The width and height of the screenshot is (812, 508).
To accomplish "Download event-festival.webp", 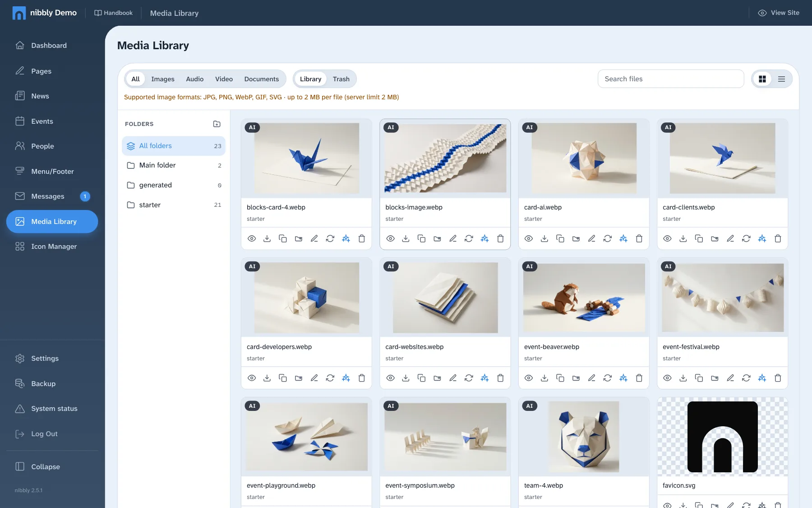I will point(683,378).
